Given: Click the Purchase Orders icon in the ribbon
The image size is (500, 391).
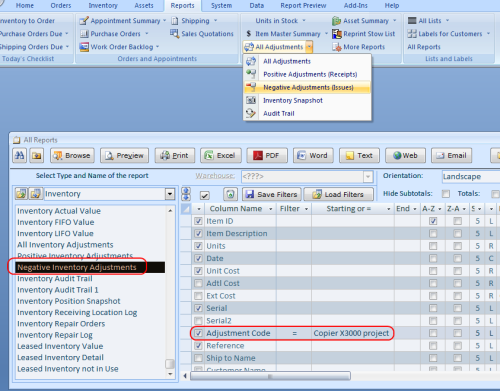Looking at the screenshot, I should 84,34.
